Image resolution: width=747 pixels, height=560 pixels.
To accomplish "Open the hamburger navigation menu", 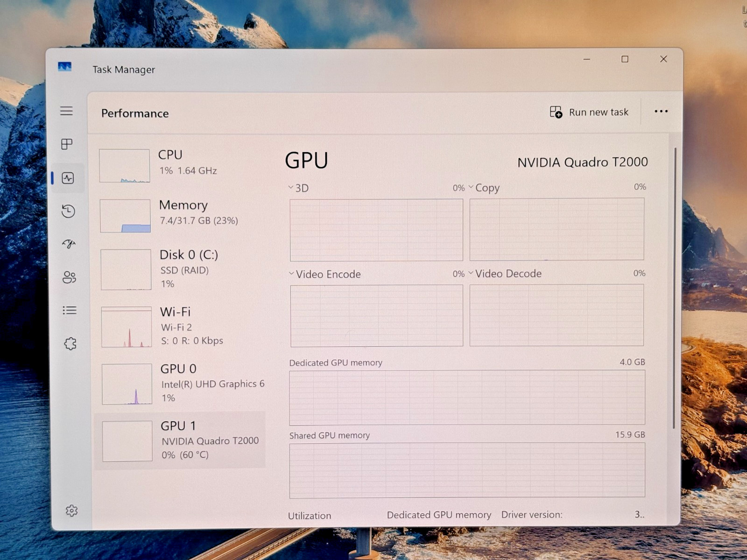I will pos(66,111).
